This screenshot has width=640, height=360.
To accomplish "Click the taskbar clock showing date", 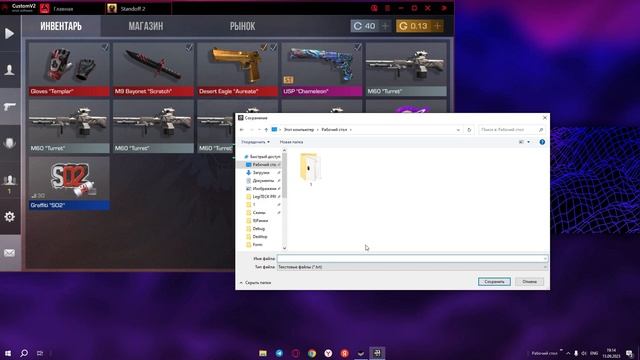I will (611, 353).
